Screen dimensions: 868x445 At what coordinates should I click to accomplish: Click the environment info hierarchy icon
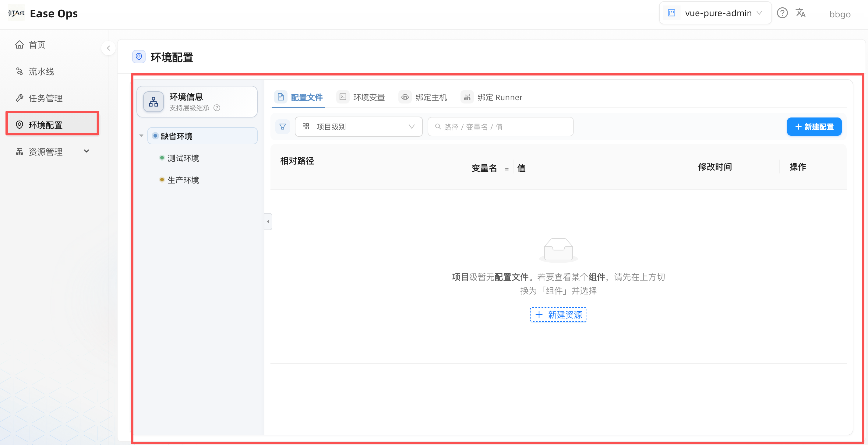(x=153, y=101)
